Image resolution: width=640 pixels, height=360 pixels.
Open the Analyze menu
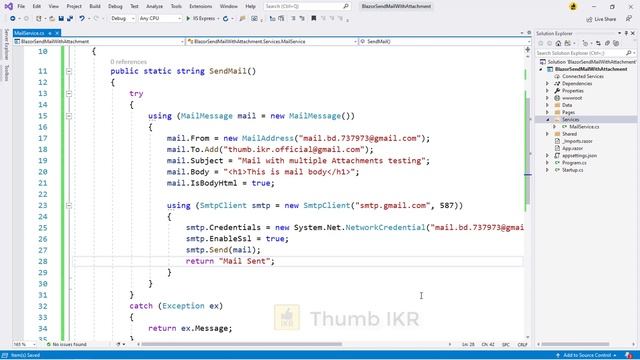coord(154,7)
